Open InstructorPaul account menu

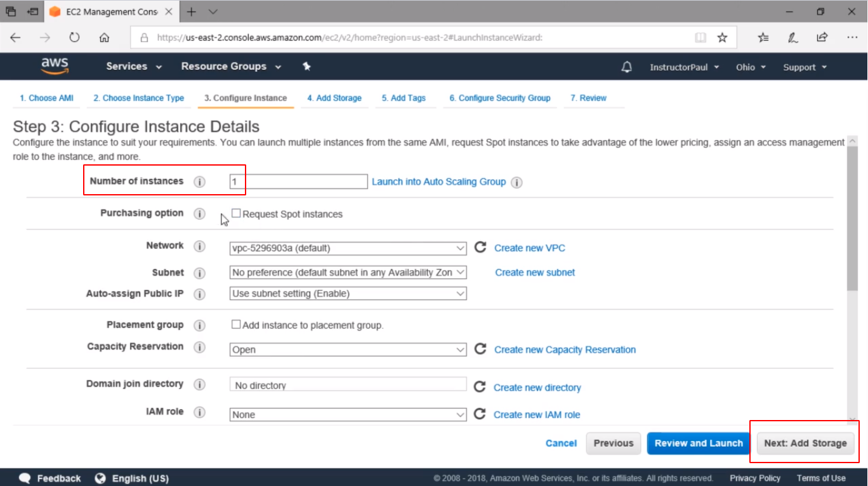(x=684, y=67)
